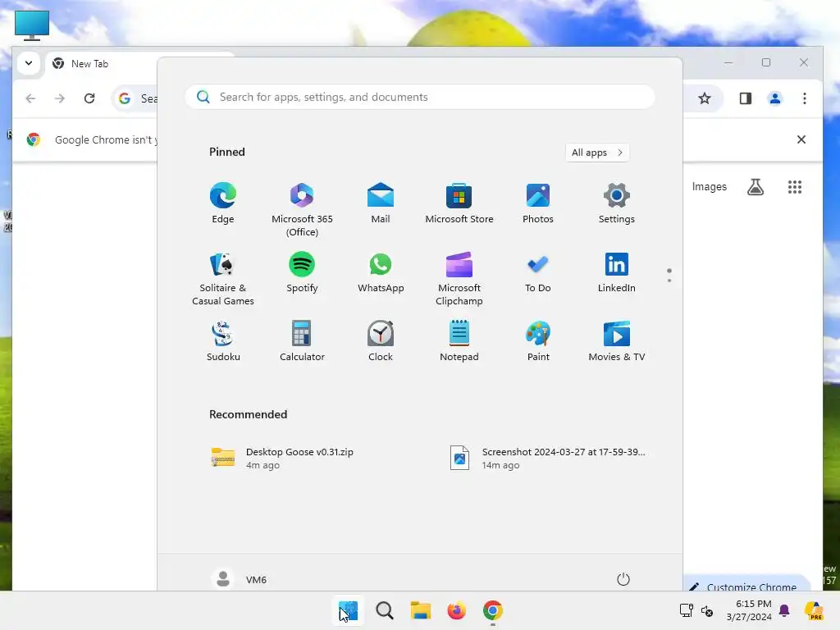Launch Spotify

click(x=302, y=273)
